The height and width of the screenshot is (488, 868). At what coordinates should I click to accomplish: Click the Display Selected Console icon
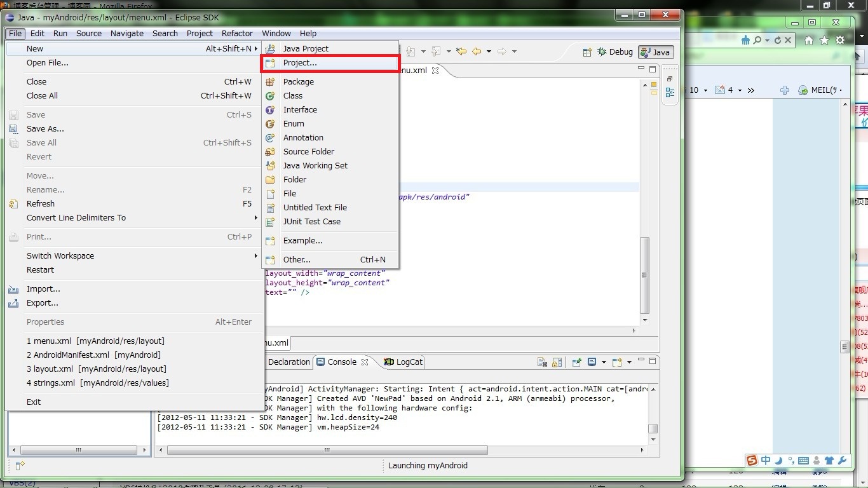click(592, 362)
